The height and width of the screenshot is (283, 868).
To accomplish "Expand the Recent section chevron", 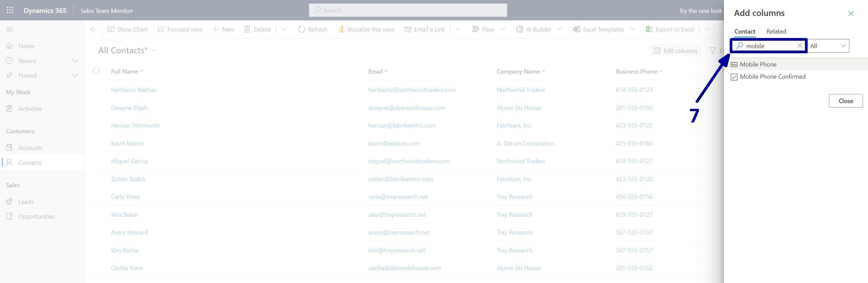I will click(x=75, y=61).
